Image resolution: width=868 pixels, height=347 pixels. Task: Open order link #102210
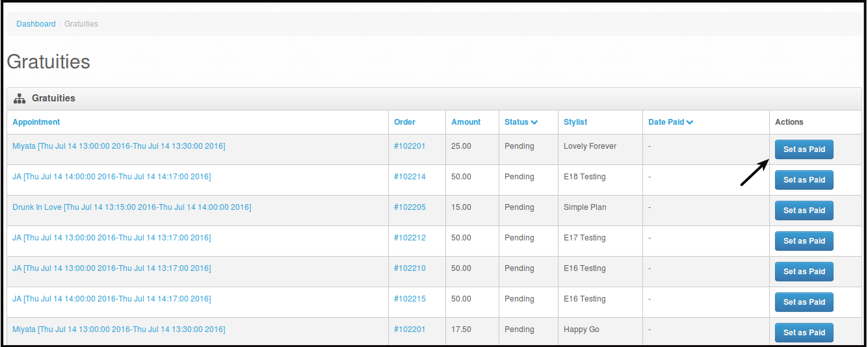[410, 268]
